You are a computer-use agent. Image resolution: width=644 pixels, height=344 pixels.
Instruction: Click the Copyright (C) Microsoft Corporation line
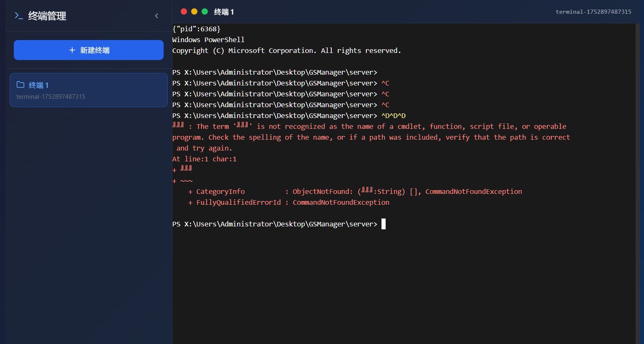287,50
